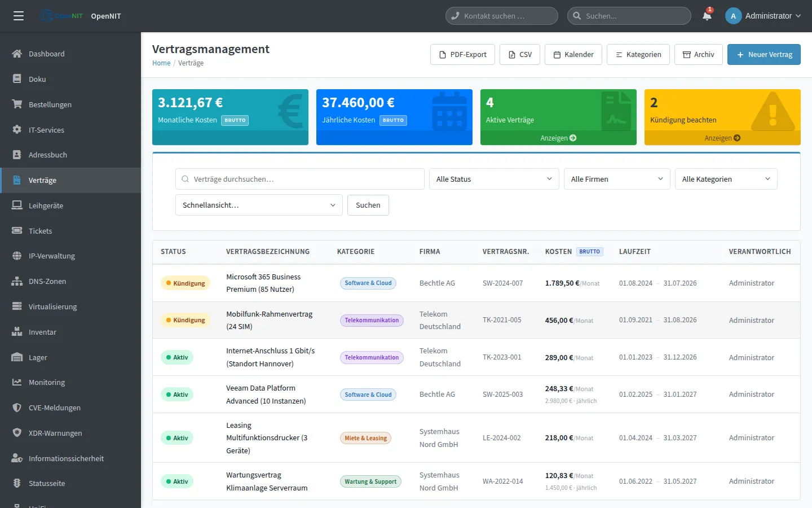The height and width of the screenshot is (508, 812).
Task: Click the Verträge document icon
Action: pyautogui.click(x=17, y=180)
